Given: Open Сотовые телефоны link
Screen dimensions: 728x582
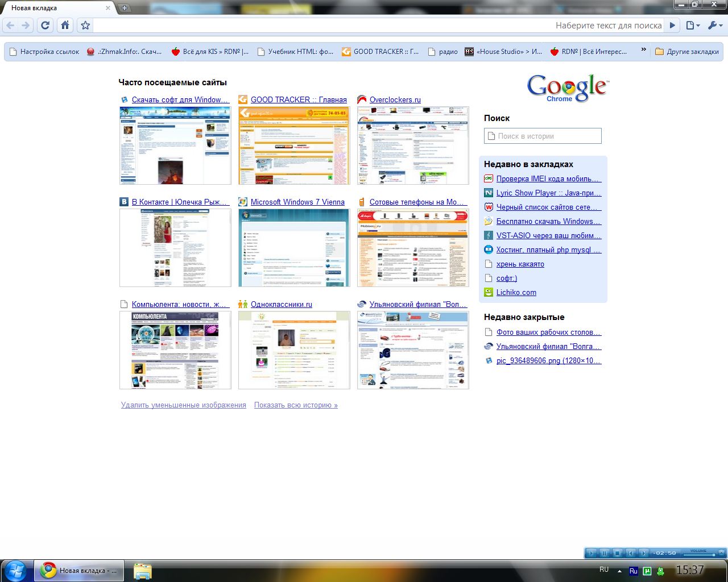Looking at the screenshot, I should 418,202.
